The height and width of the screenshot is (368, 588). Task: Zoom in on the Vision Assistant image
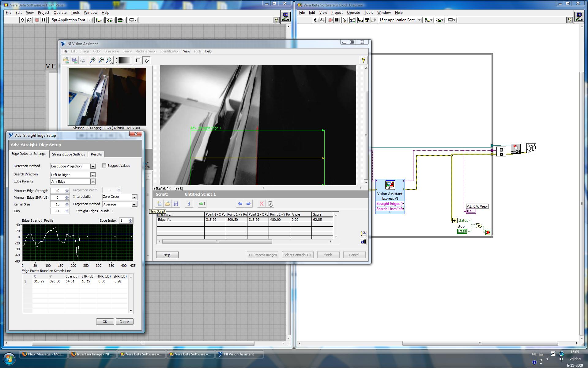click(x=92, y=60)
